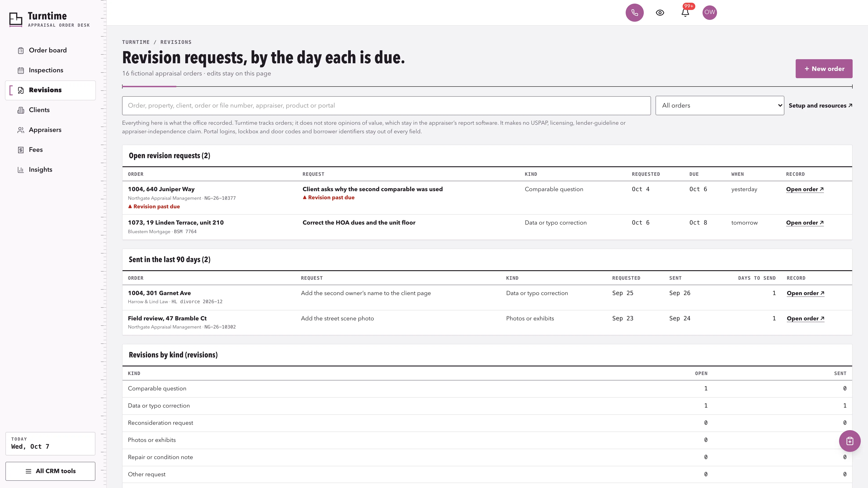This screenshot has height=488, width=868.
Task: Open order for 640 Juniper Way
Action: coord(805,189)
